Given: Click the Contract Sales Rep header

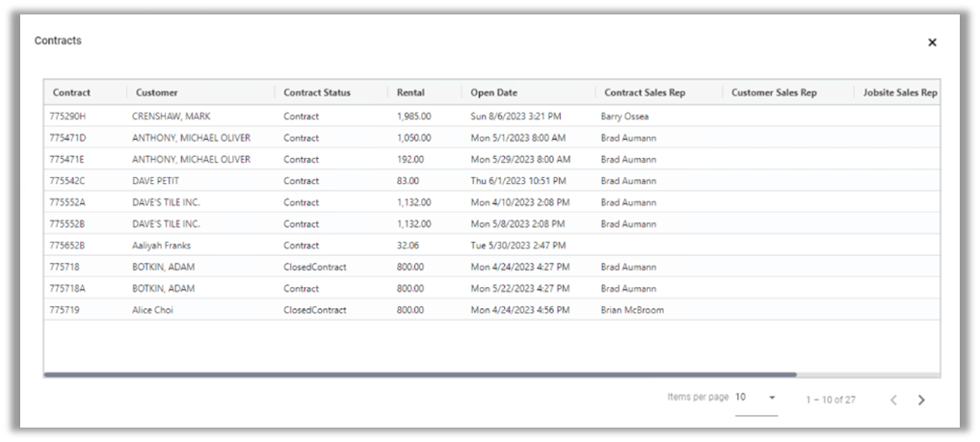Looking at the screenshot, I should click(x=645, y=92).
